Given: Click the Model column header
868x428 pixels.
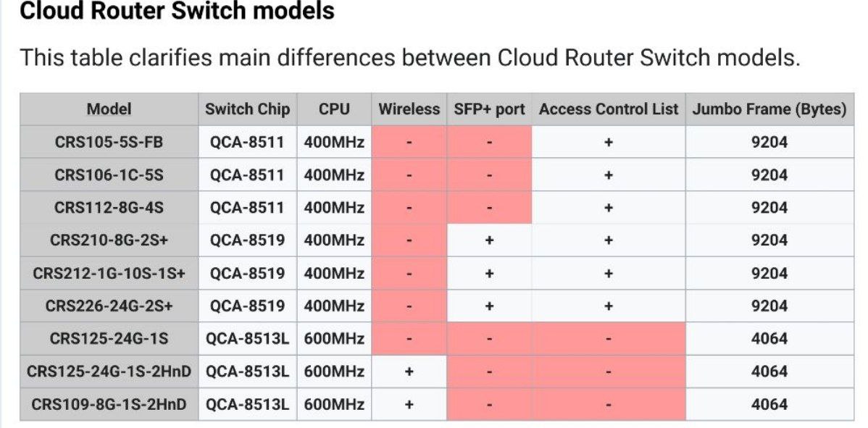Looking at the screenshot, I should 109,109.
